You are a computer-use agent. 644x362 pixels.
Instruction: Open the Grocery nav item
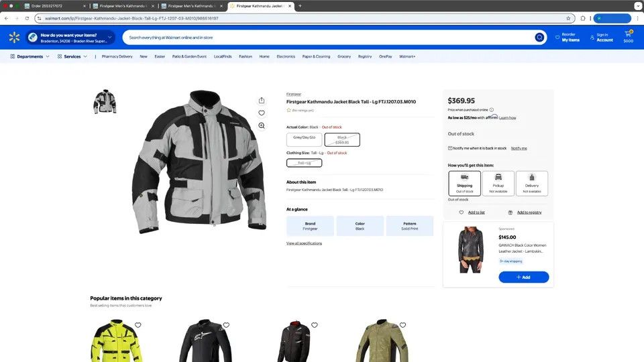[x=344, y=56]
